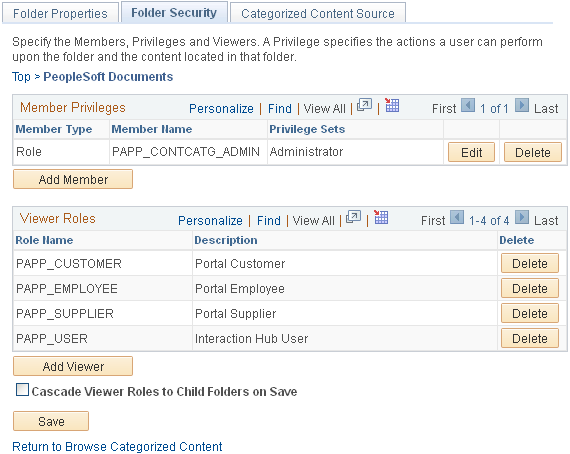Select the Portal Supplier description cell
Image resolution: width=570 pixels, height=454 pixels.
coord(345,313)
